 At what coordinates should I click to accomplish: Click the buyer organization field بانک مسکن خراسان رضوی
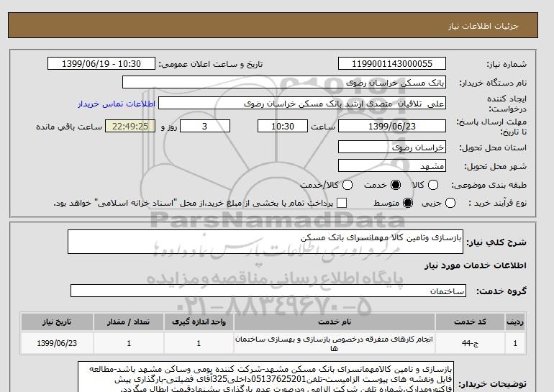pyautogui.click(x=284, y=82)
